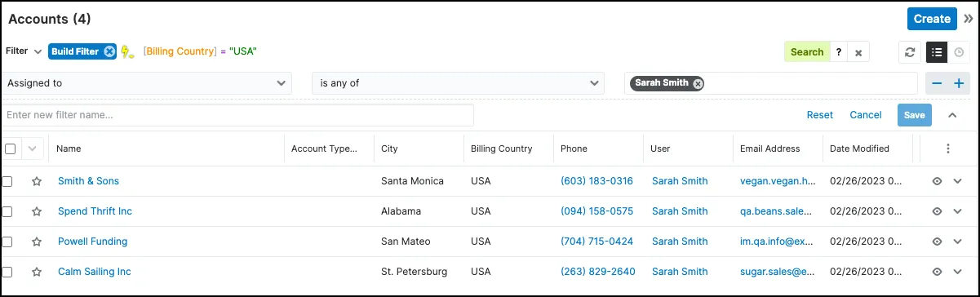The height and width of the screenshot is (297, 980).
Task: Remove the Build Filter chip
Action: [x=109, y=51]
